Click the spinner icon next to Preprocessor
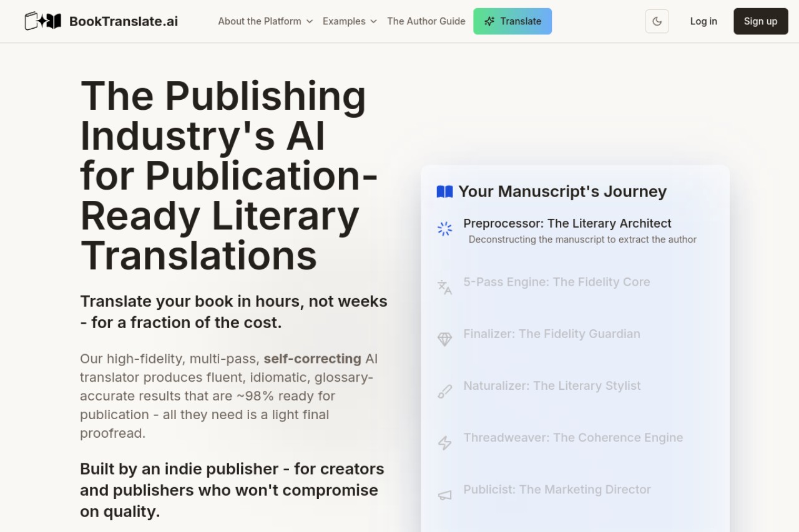Viewport: 799px width, 532px height. tap(444, 229)
